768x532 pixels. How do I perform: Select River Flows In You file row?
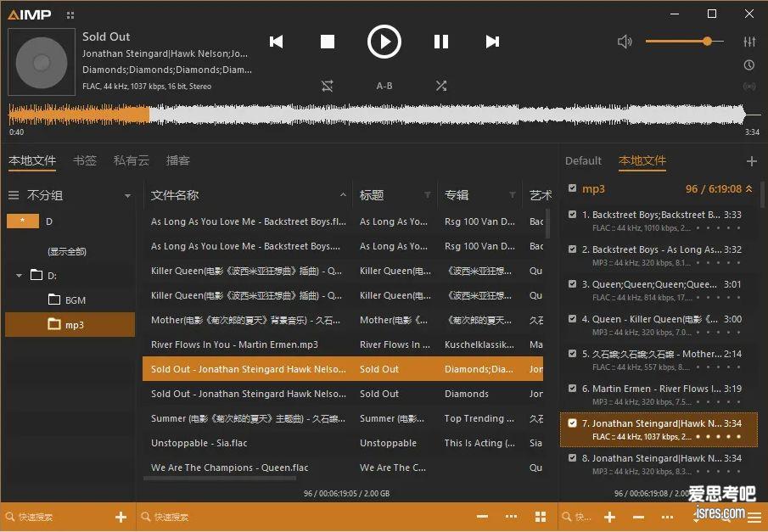tap(343, 344)
